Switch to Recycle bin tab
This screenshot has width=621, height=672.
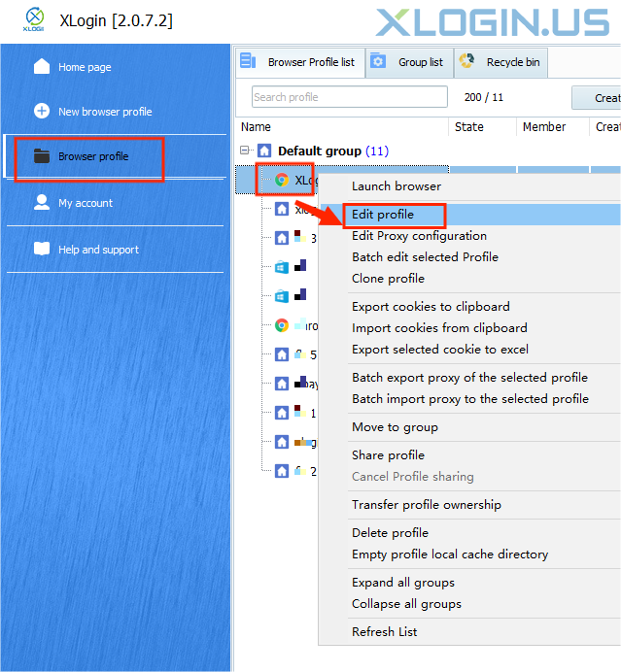click(x=500, y=62)
